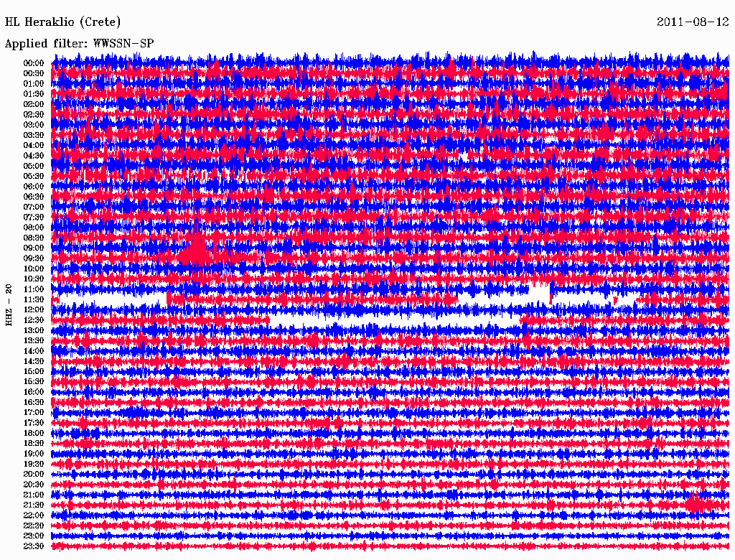Select the 01:30 time label
The image size is (735, 560).
click(x=34, y=94)
